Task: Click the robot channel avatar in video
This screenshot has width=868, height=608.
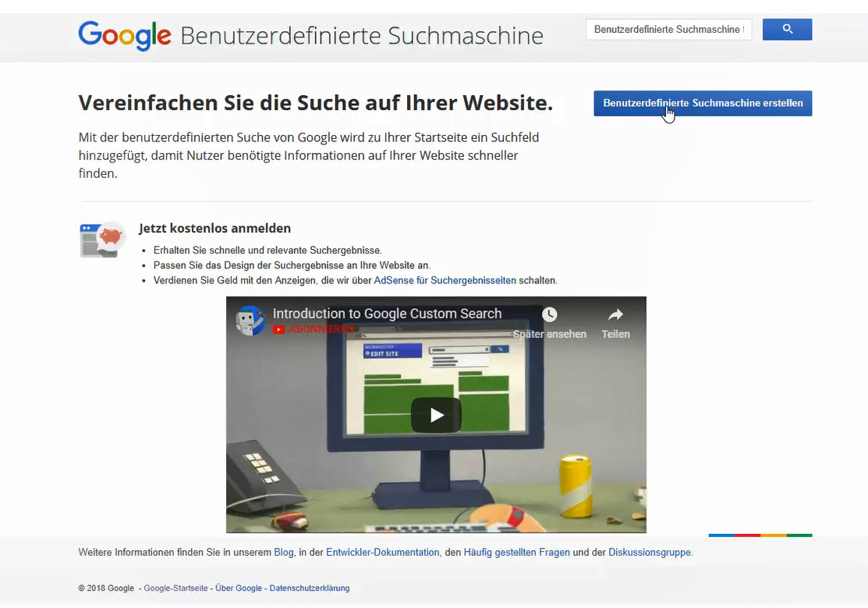Action: point(250,320)
